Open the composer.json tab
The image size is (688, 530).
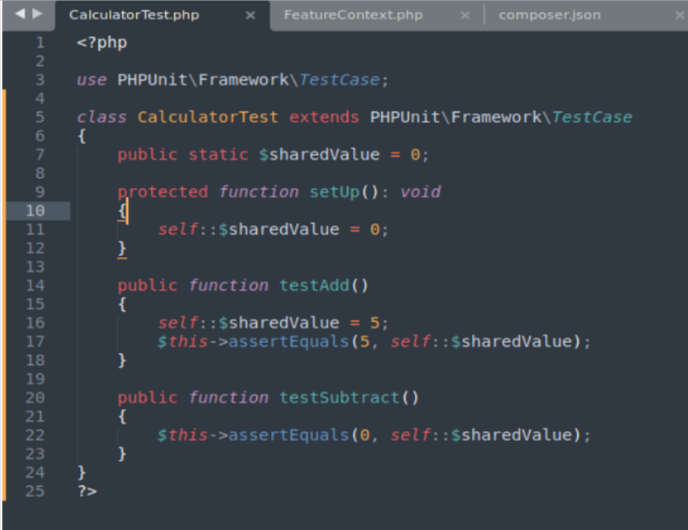coord(549,15)
